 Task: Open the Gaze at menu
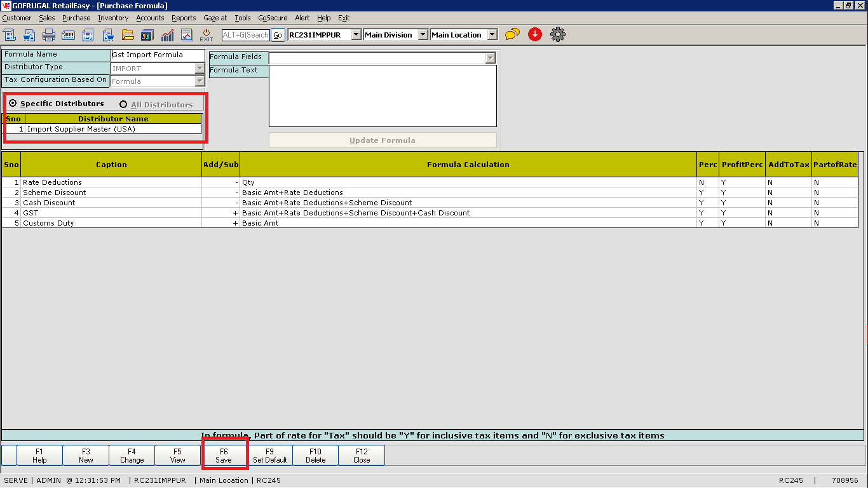point(215,18)
